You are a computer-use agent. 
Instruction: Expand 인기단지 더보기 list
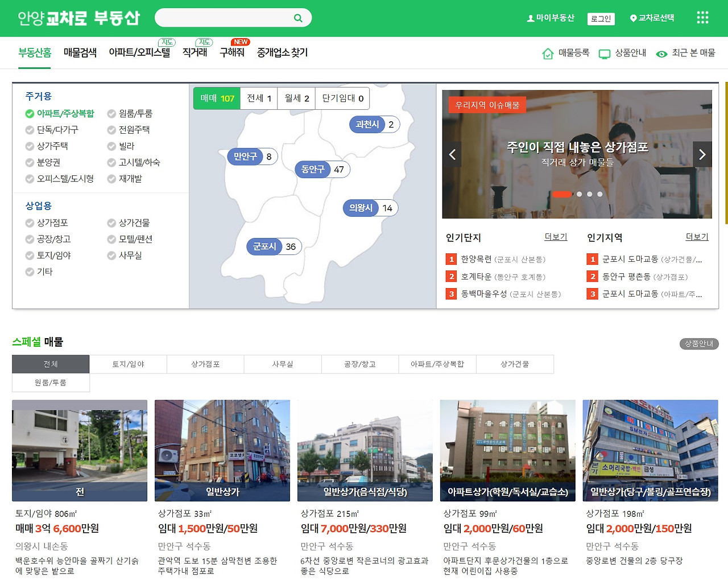click(556, 237)
